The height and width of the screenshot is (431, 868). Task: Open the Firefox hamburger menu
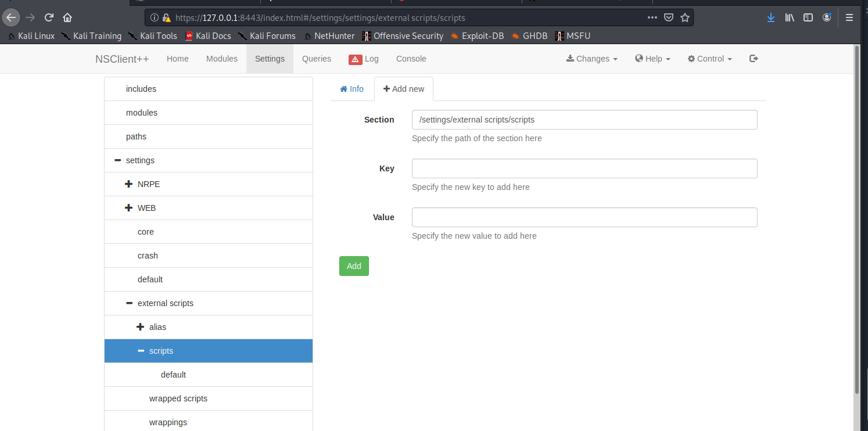coord(849,17)
